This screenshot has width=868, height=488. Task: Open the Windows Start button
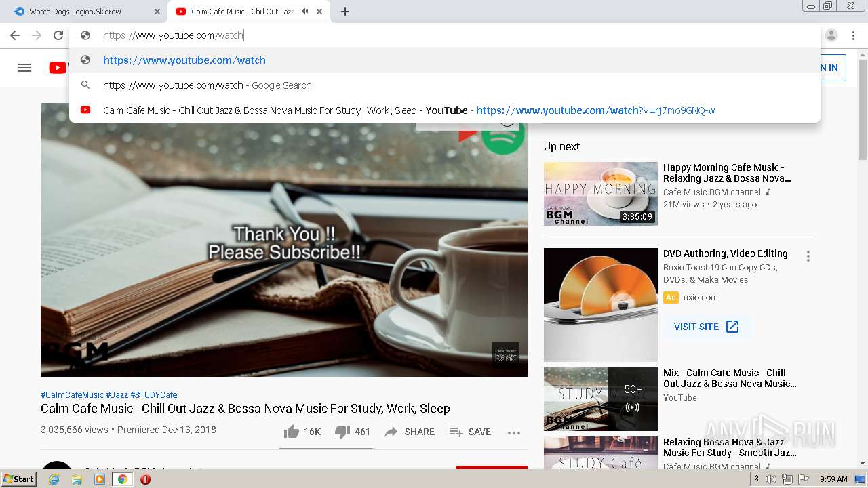point(18,479)
